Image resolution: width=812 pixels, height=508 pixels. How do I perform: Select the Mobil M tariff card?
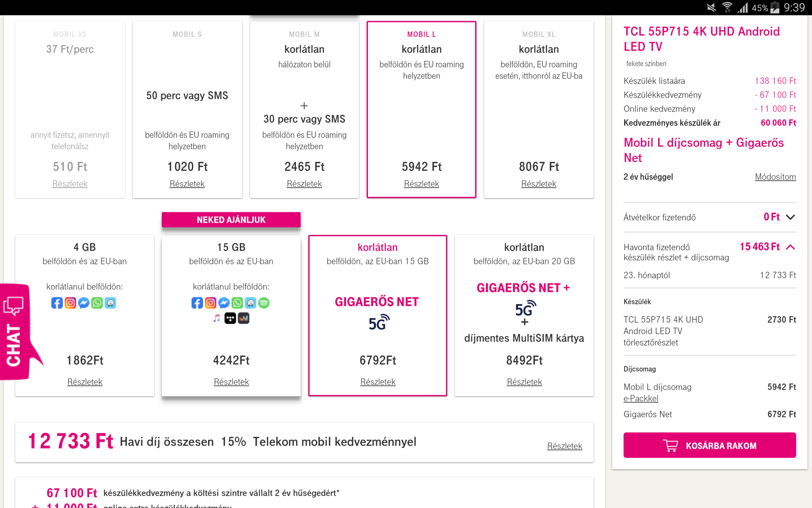pos(304,110)
